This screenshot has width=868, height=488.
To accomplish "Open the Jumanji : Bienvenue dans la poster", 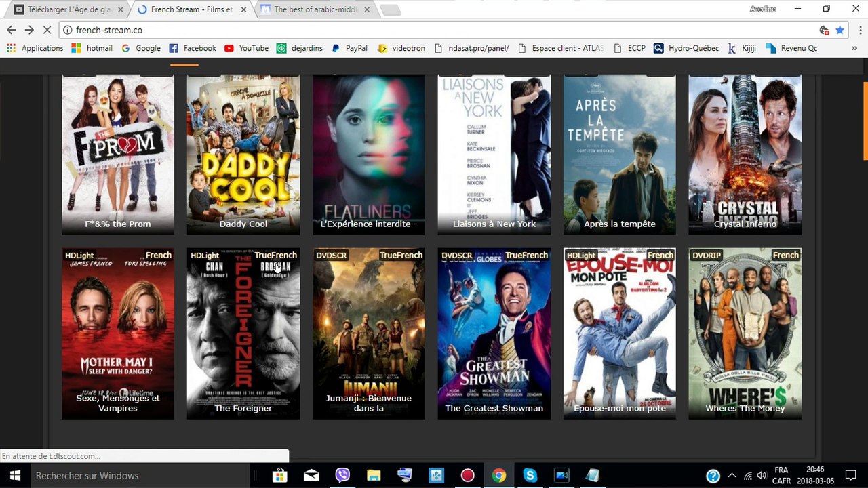I will [369, 333].
